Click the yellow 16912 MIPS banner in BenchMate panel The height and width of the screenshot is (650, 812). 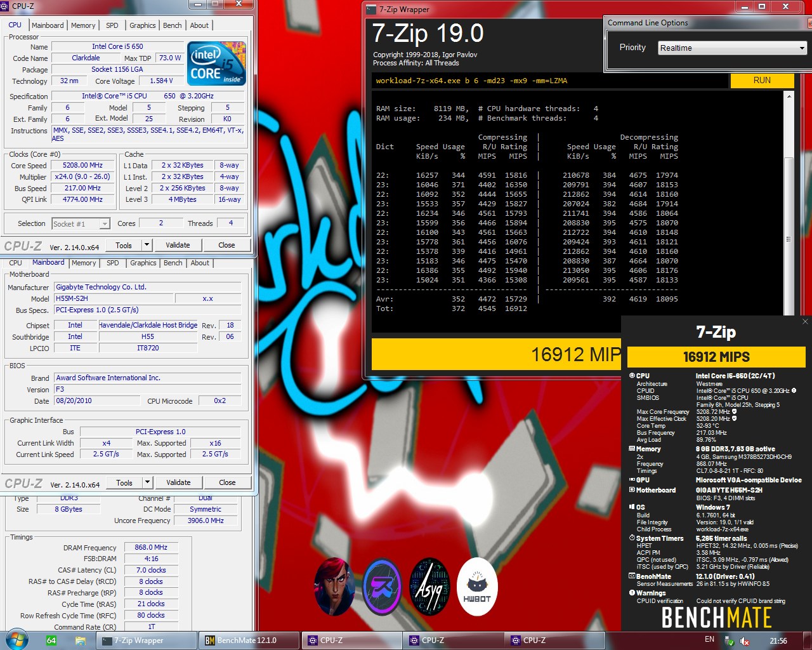coord(716,357)
